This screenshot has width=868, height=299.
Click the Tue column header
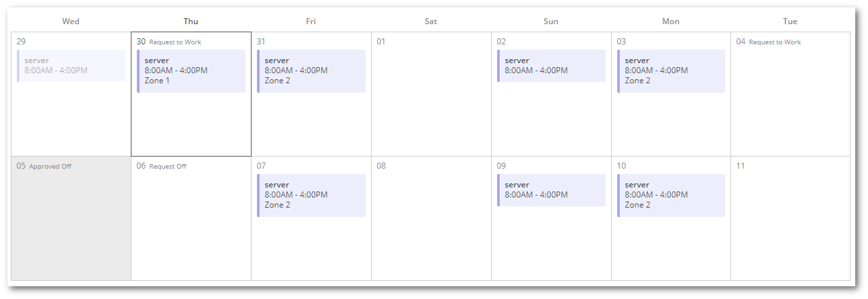(x=790, y=22)
